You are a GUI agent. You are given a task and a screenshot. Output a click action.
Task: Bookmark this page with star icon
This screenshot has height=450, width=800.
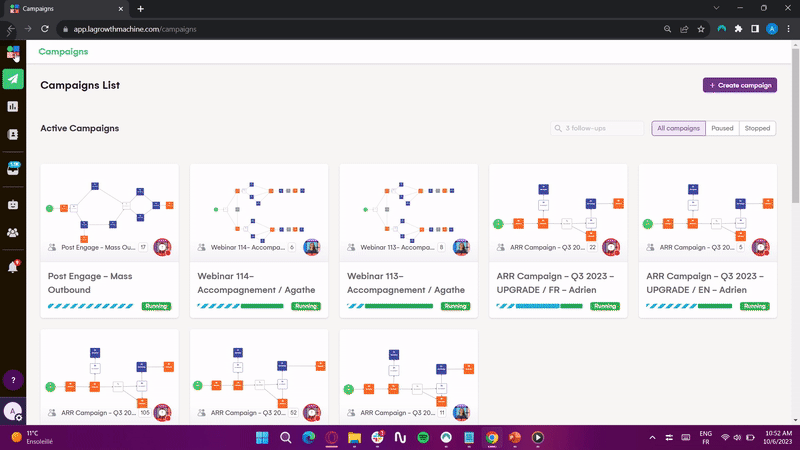(x=701, y=29)
